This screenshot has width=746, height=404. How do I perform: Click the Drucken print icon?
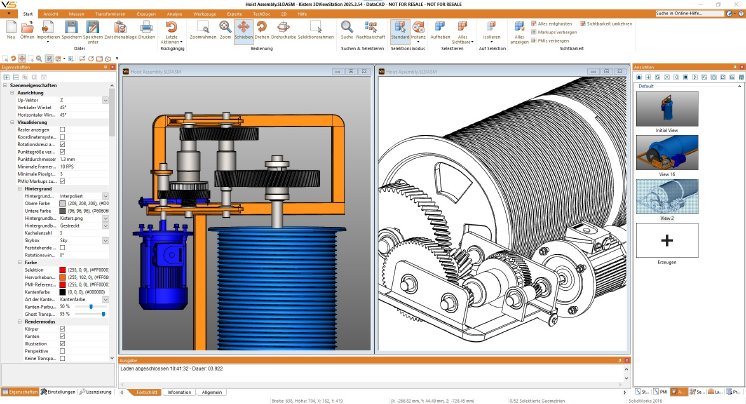[147, 27]
